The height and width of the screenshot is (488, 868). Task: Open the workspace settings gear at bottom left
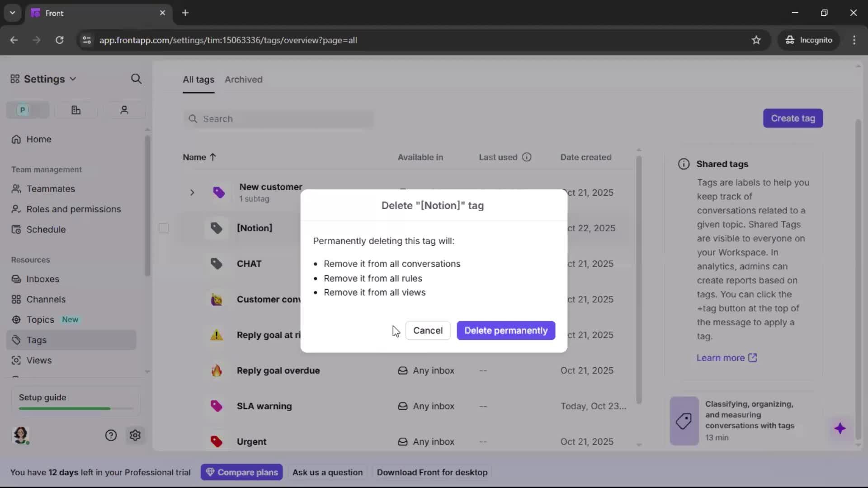[135, 435]
